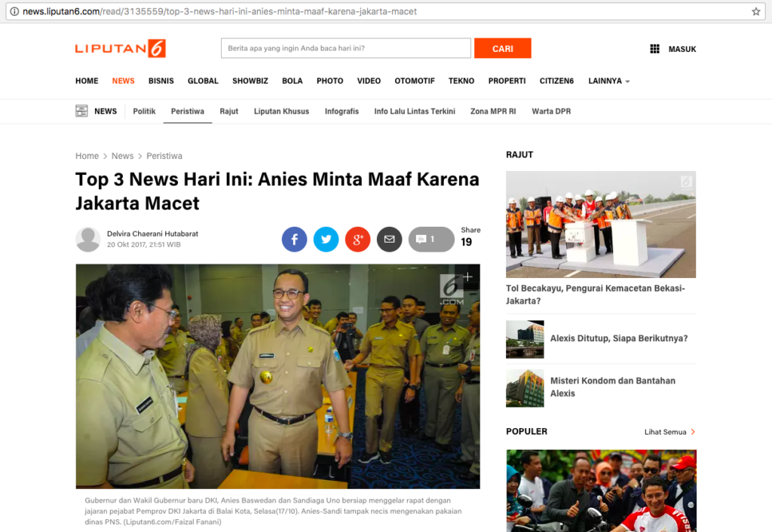Open Info Lalu Lintas Terkini tab
This screenshot has width=772, height=532.
415,111
